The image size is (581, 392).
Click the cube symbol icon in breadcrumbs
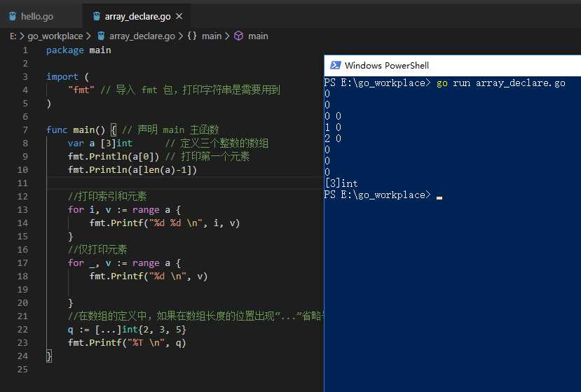coord(238,36)
